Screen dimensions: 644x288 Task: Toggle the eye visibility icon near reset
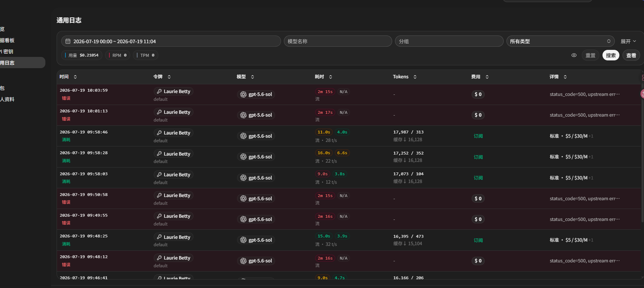pyautogui.click(x=574, y=55)
